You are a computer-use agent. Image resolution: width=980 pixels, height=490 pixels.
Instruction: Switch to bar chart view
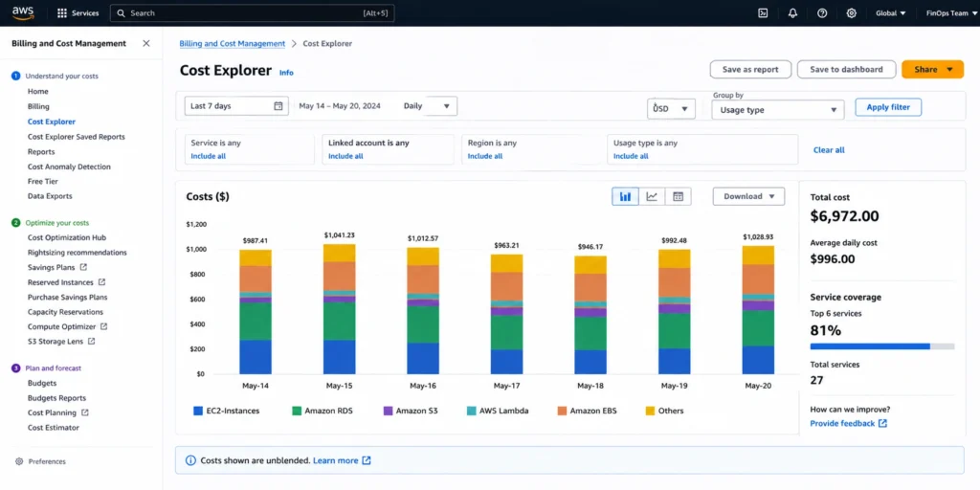[x=625, y=197]
